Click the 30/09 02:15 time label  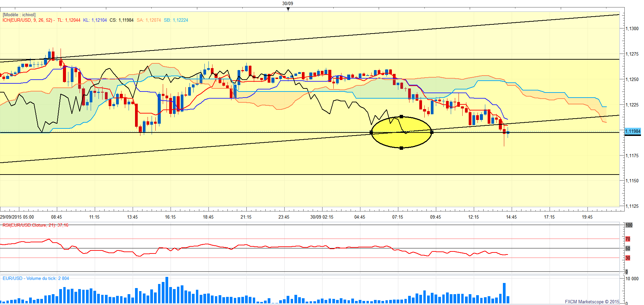(322, 217)
